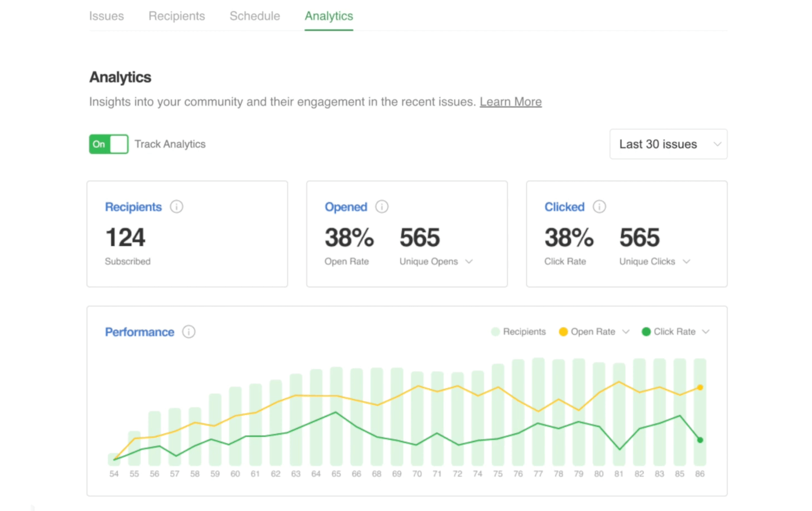Expand the Unique Opens dropdown chevron

[469, 262]
